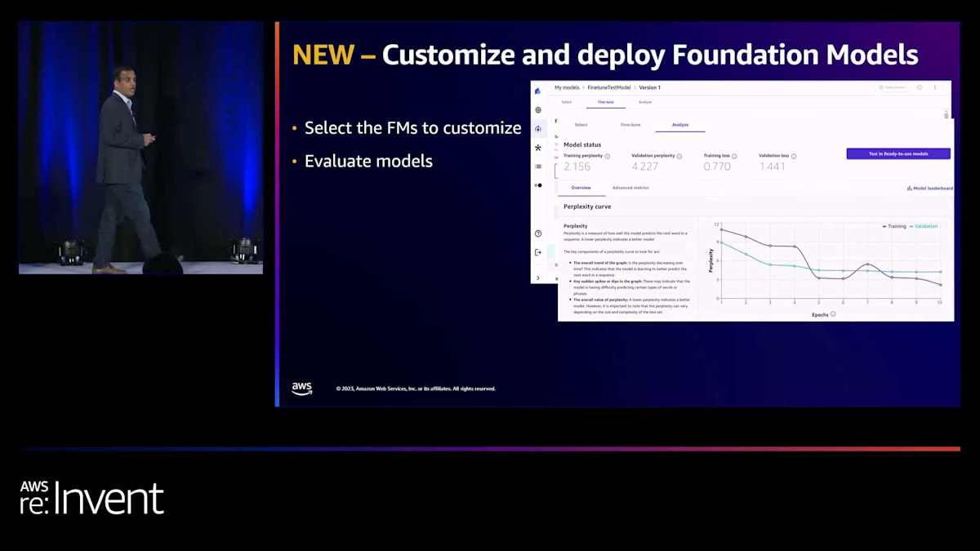This screenshot has width=980, height=551.
Task: Click the info icon next to Validation loss
Action: click(x=793, y=156)
